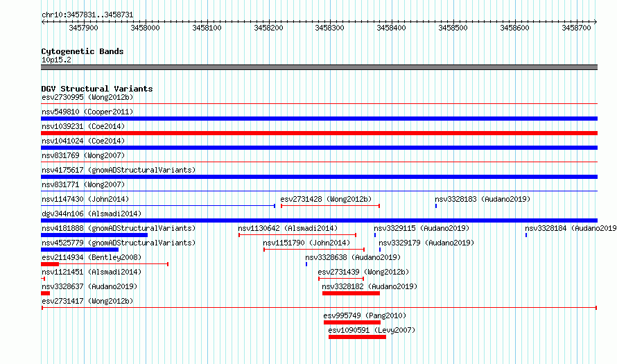
Task: Open the nsv1147430 (John2014) label
Action: pyautogui.click(x=85, y=199)
